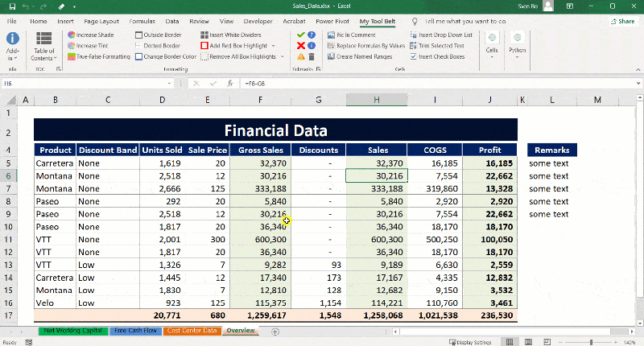Click Insert Check Boxes
This screenshot has height=346, width=644.
click(x=437, y=56)
